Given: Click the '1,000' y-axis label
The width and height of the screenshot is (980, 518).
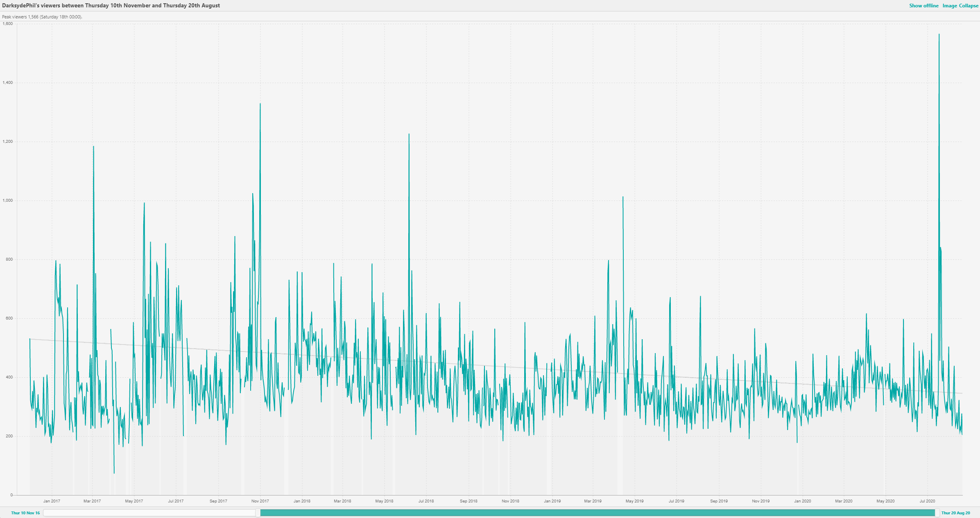Looking at the screenshot, I should tap(7, 200).
